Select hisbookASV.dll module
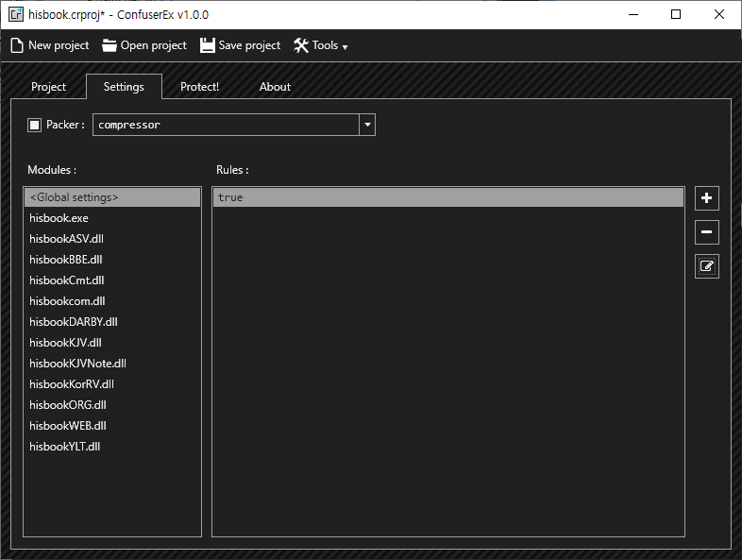The width and height of the screenshot is (742, 560). click(x=112, y=239)
